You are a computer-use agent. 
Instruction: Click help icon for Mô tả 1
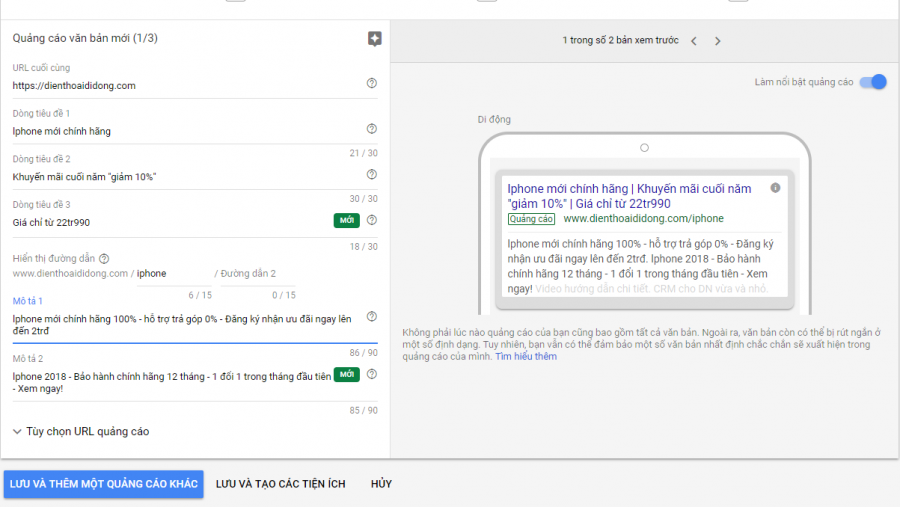click(x=372, y=317)
